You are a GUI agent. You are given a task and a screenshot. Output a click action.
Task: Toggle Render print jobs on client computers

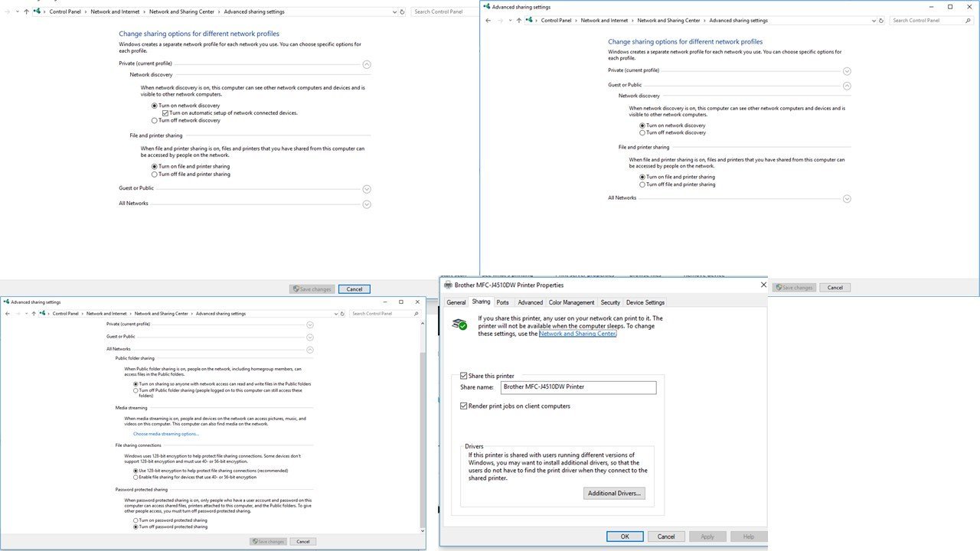coord(464,406)
